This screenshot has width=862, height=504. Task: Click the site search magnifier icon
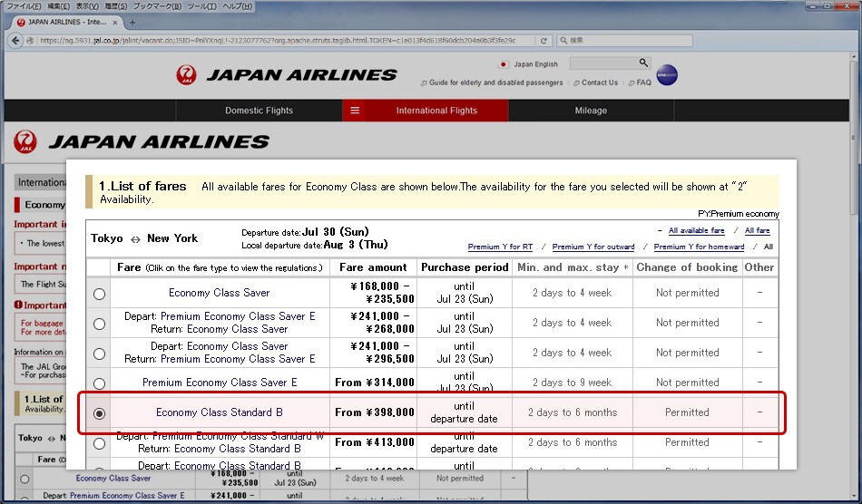(x=643, y=63)
